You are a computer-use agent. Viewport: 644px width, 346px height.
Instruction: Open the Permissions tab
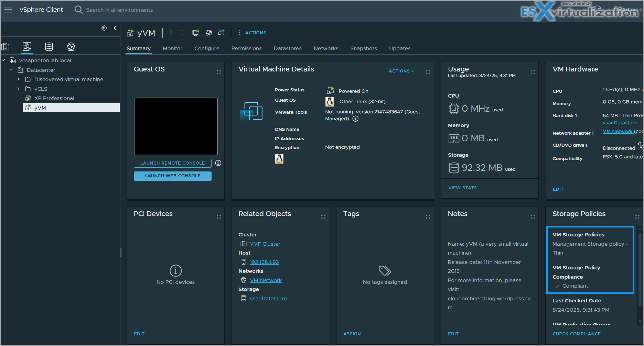246,48
